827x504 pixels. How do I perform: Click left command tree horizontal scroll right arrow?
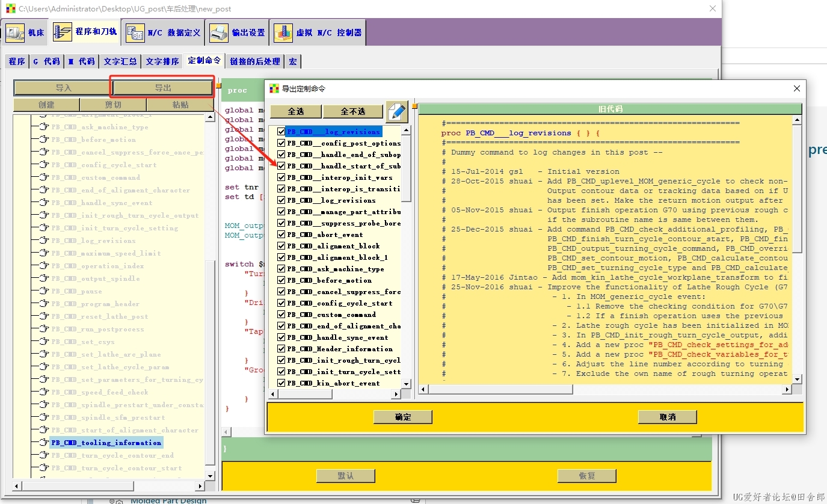pos(200,485)
